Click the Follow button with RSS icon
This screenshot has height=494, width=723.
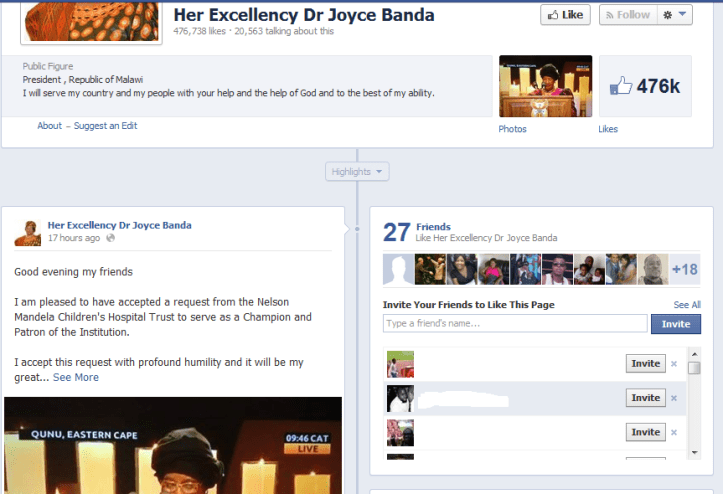point(626,15)
